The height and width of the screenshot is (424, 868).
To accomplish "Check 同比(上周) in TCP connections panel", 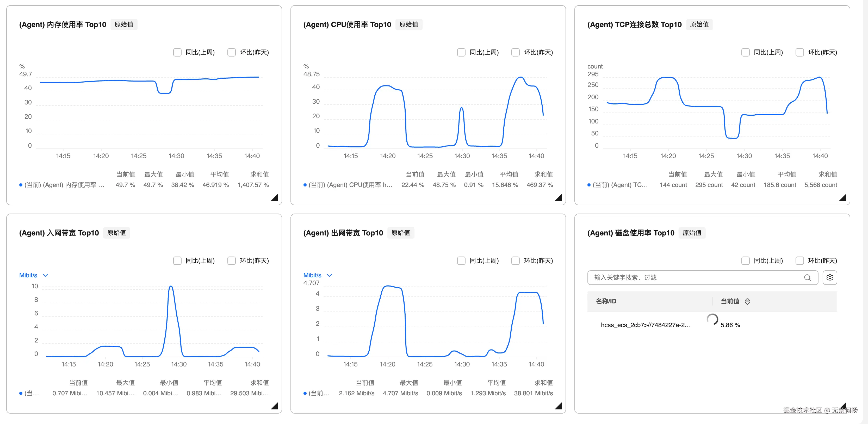I will [745, 52].
